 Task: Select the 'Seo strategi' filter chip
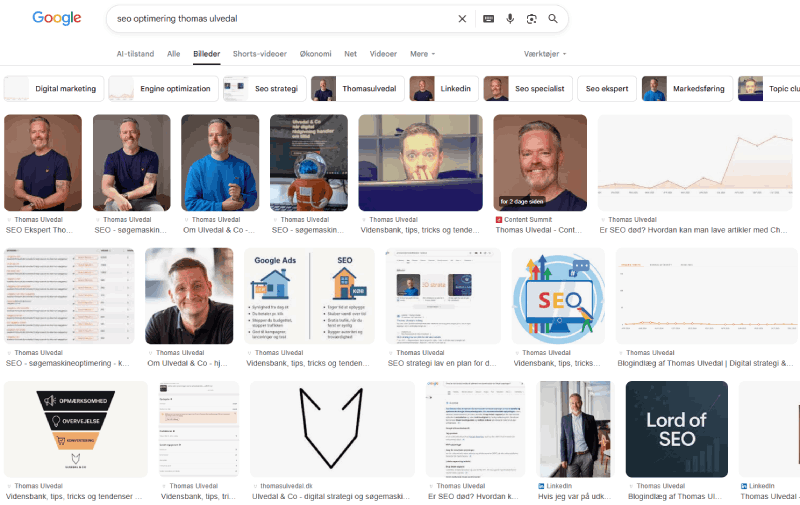pos(264,89)
